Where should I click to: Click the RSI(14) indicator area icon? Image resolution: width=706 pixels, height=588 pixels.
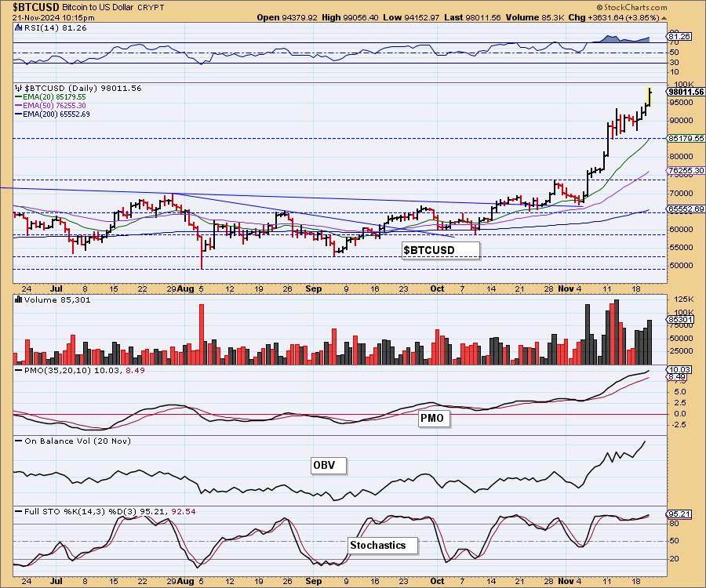(18, 27)
